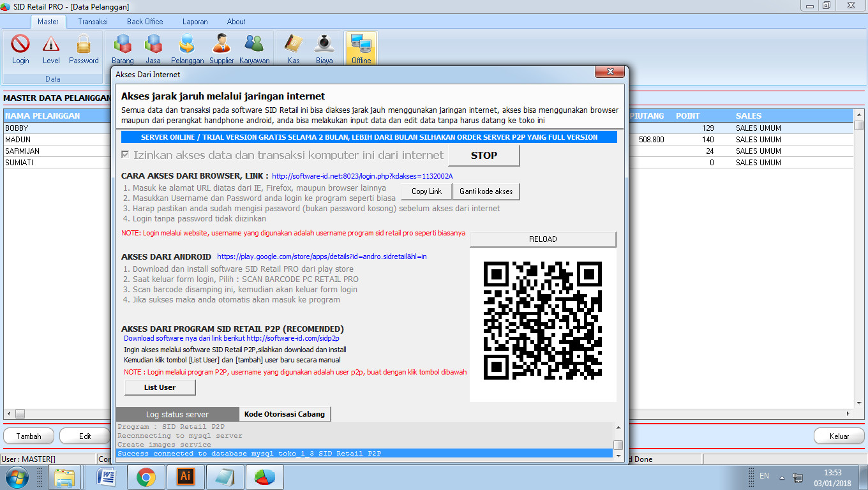This screenshot has width=868, height=490.
Task: Click the 508.800 piutang cell
Action: [x=651, y=139]
